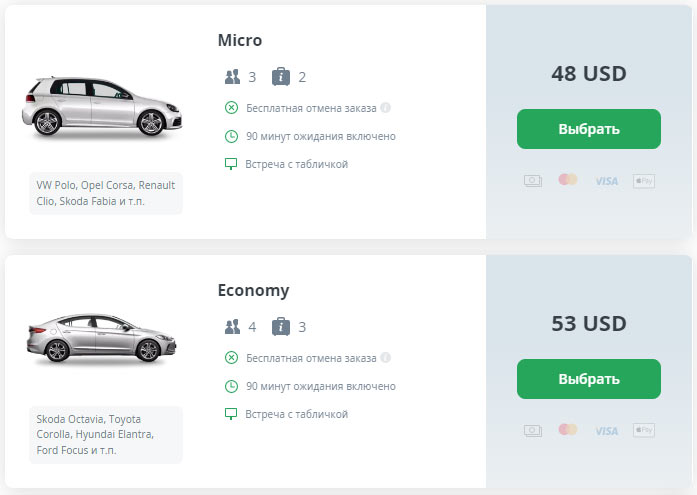Click the Apple Pay icon in Micro card
The height and width of the screenshot is (495, 697).
644,181
